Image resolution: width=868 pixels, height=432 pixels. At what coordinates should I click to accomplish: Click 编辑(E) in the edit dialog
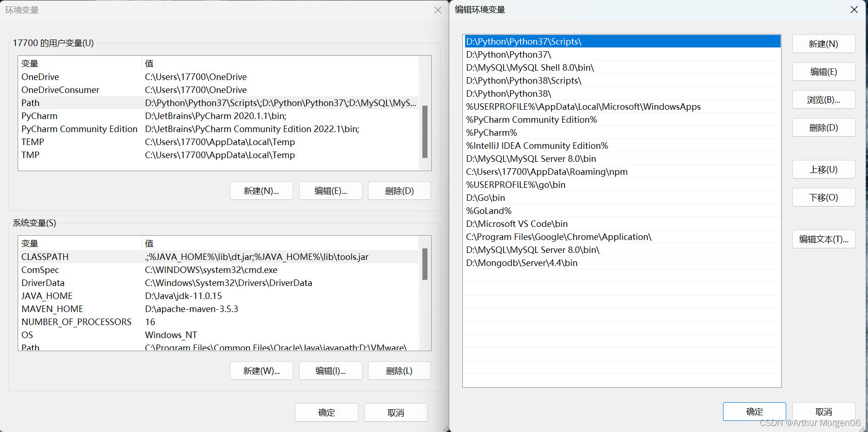tap(823, 72)
